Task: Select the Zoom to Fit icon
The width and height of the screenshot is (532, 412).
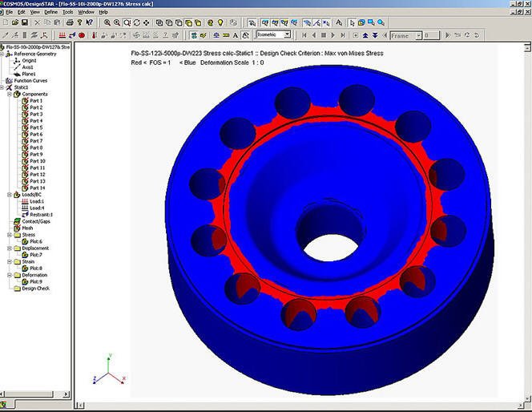Action: click(x=127, y=22)
